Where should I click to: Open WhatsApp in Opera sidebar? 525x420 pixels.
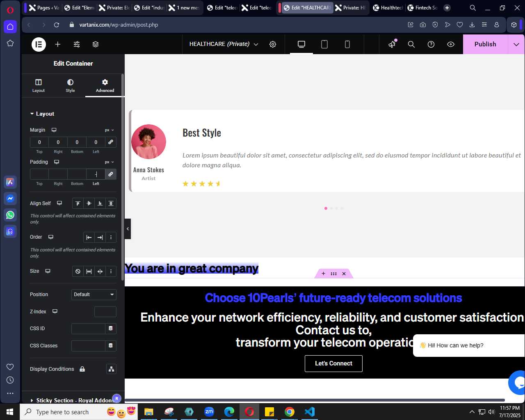[10, 215]
